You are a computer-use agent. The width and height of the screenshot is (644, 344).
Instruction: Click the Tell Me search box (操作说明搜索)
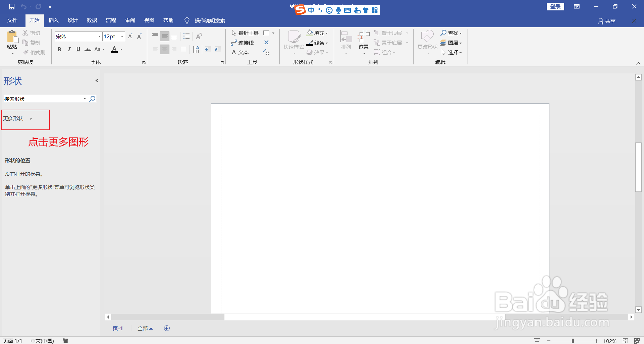(x=205, y=21)
